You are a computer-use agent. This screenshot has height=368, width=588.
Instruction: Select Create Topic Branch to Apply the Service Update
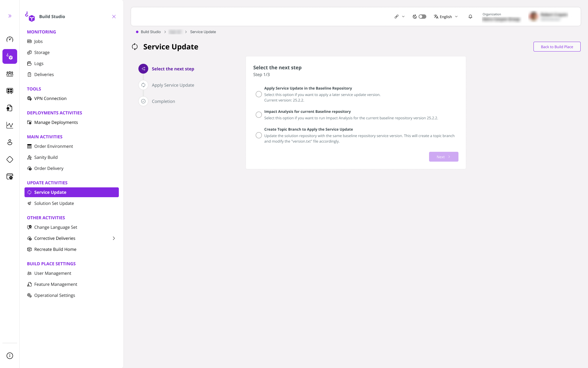point(258,135)
